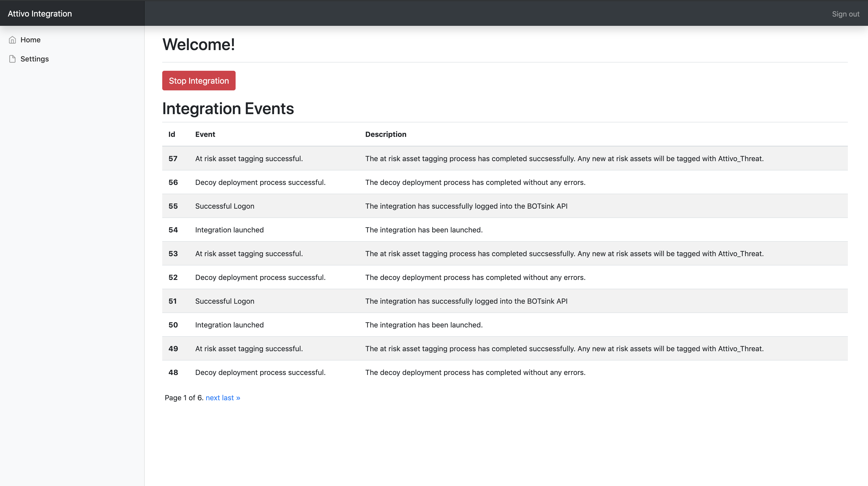Sign out of the application
The height and width of the screenshot is (486, 868).
(846, 14)
